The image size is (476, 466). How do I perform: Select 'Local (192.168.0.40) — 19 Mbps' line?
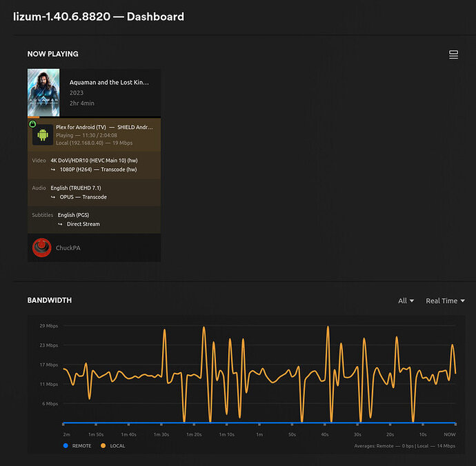click(94, 143)
